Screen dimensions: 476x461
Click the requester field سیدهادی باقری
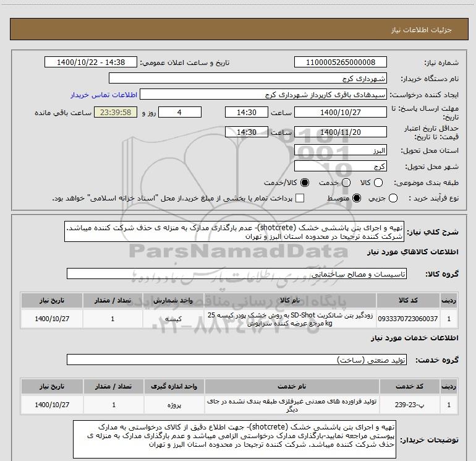coord(263,94)
